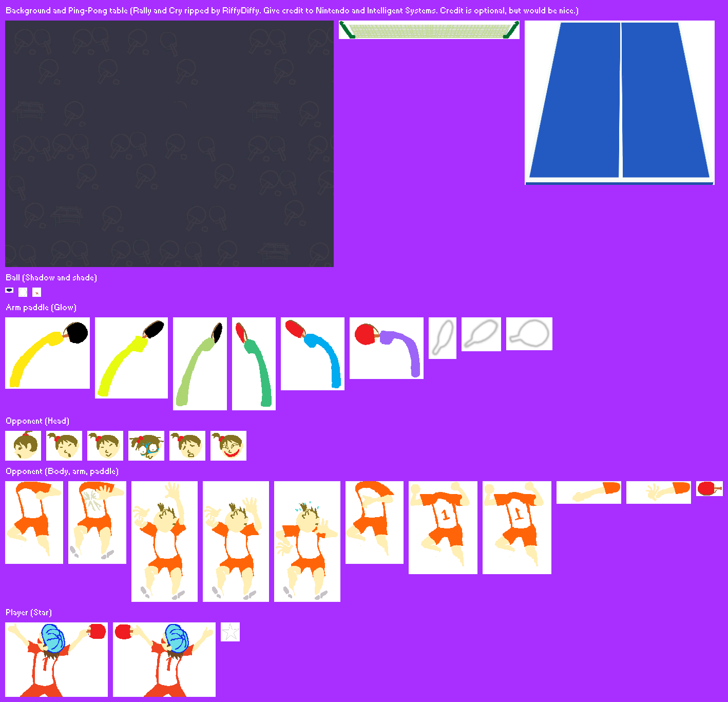Screen dimensions: 728x702
Task: Select the right number-1 jersey body sprite
Action: pos(517,527)
